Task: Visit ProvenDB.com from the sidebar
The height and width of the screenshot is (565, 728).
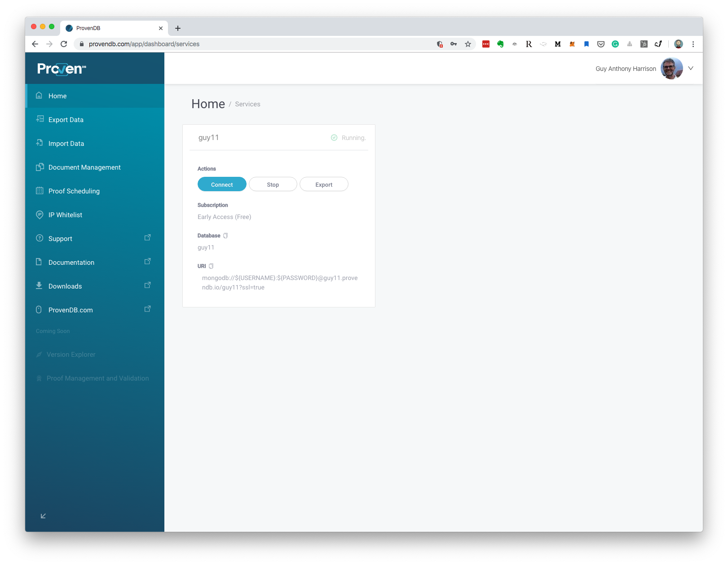Action: [x=95, y=310]
